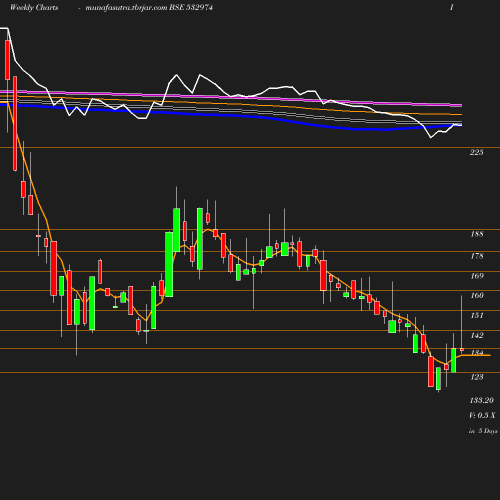Click the 151 price level label
500x500 pixels.
(x=477, y=315)
